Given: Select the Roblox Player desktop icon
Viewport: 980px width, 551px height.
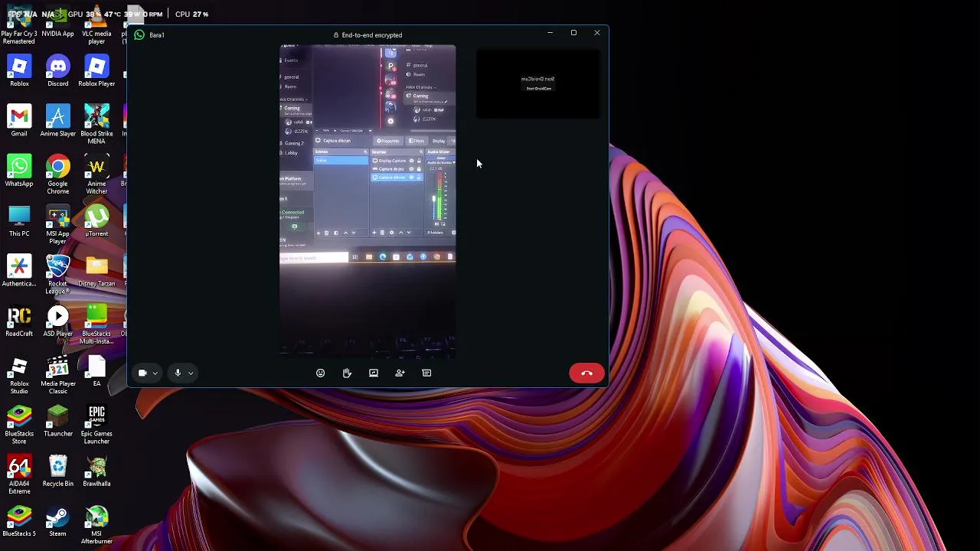Looking at the screenshot, I should (x=96, y=71).
